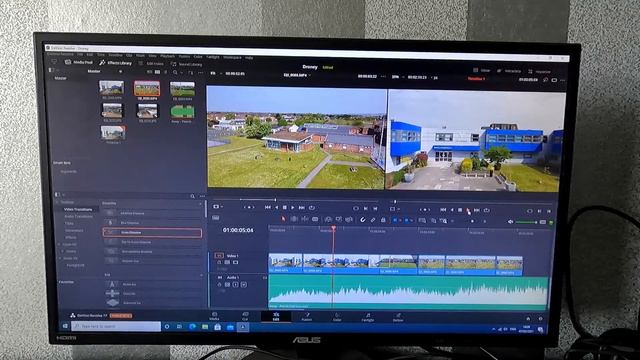Open source viewer mode dropdown
This screenshot has width=640, height=360.
218,207
